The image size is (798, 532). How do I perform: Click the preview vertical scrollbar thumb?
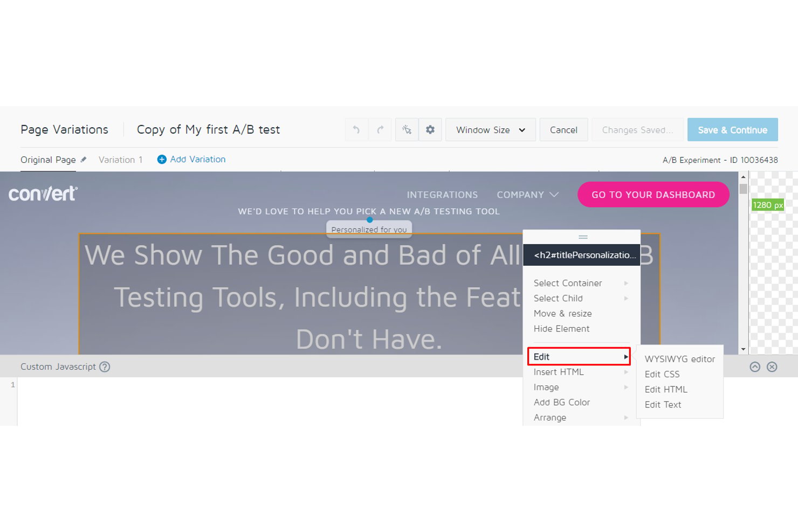743,189
